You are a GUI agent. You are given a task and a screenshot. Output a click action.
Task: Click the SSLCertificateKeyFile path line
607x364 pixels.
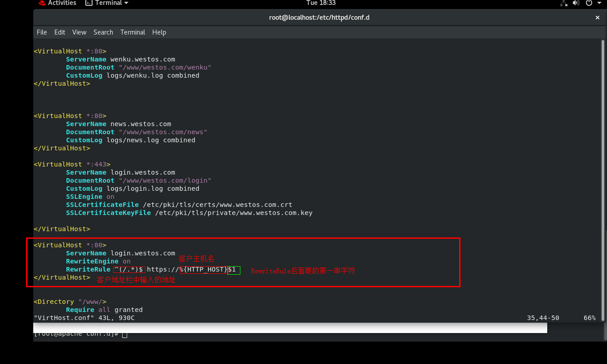189,213
